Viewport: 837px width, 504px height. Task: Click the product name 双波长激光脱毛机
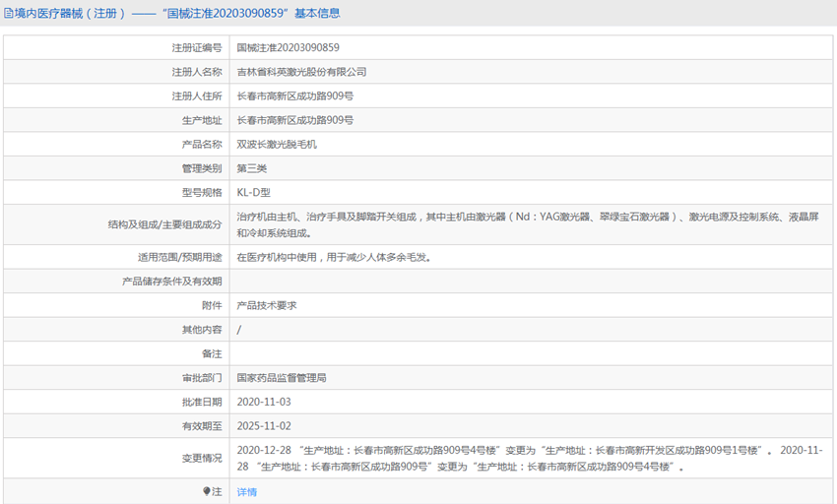click(x=277, y=144)
